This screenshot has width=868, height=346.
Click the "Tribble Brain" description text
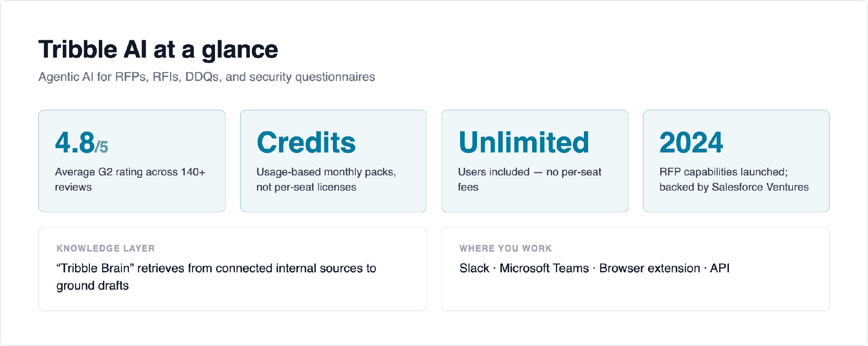(216, 277)
